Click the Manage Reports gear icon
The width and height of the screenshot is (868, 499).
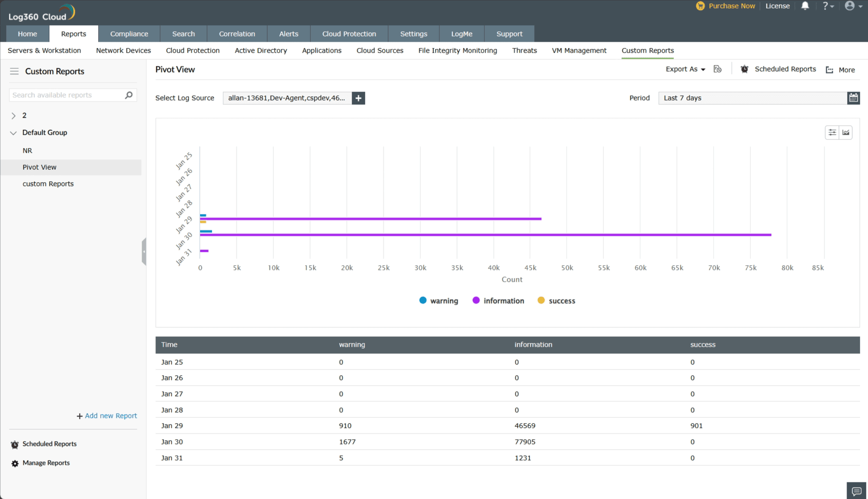tap(15, 463)
